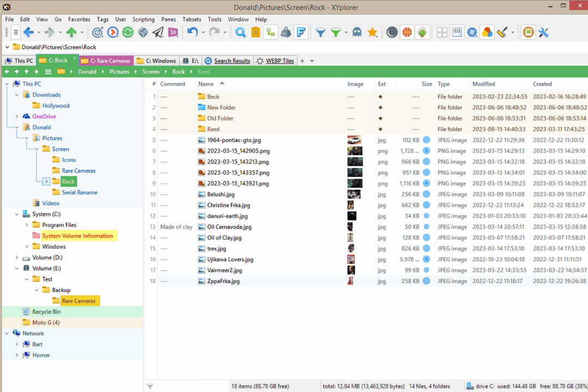Open Find Files with the magnifier icon
588x392 pixels.
(241, 33)
